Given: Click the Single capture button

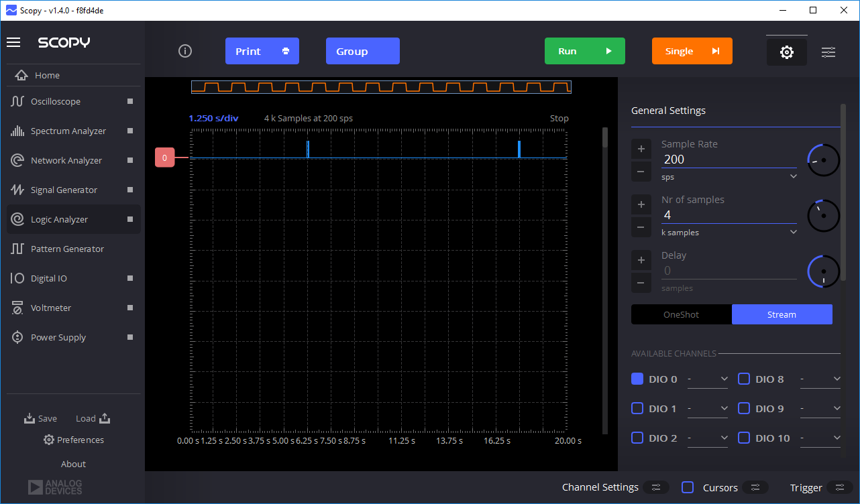Looking at the screenshot, I should (x=692, y=51).
